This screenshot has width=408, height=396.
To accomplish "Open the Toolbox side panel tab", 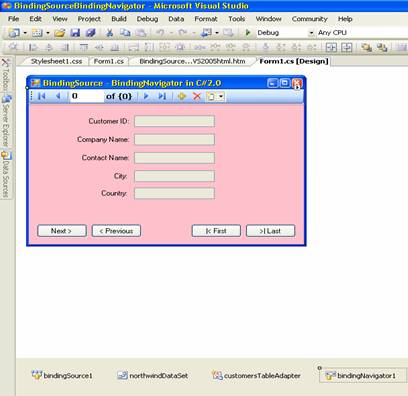I will [x=6, y=76].
